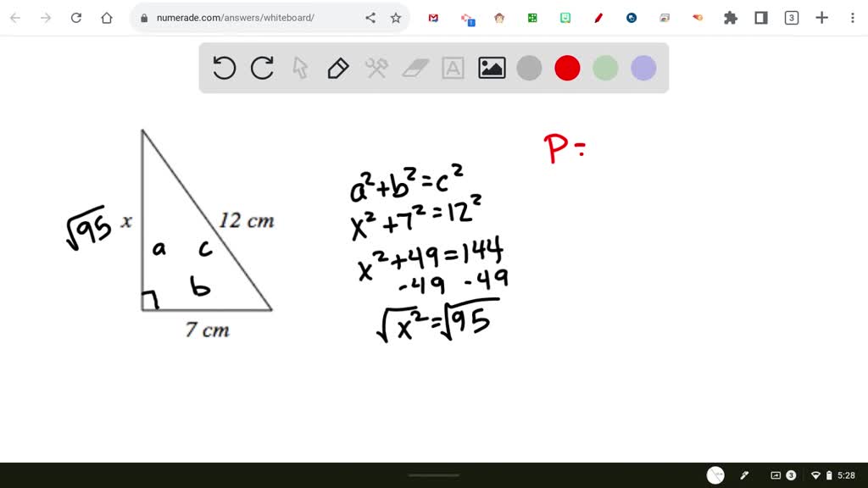Select the pointer selection tool
Image resolution: width=868 pixels, height=488 pixels.
(x=300, y=68)
